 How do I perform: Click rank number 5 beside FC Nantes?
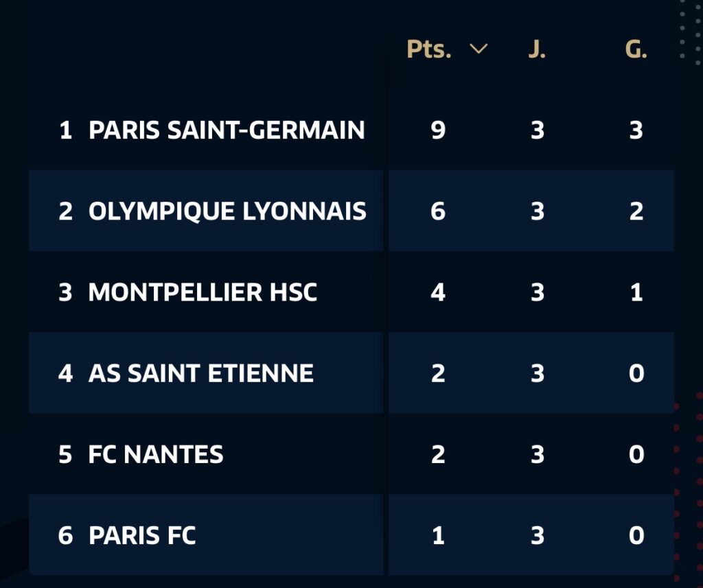[65, 454]
